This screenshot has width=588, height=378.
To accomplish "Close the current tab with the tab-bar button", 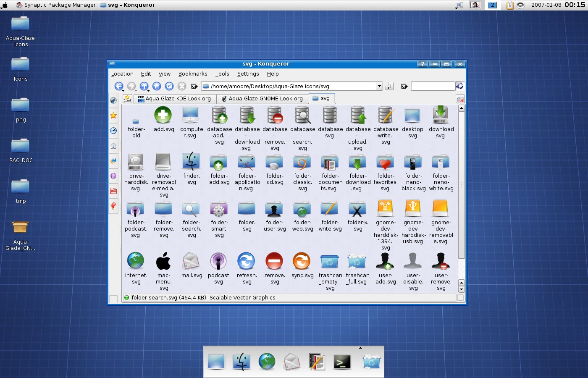I will tap(460, 99).
